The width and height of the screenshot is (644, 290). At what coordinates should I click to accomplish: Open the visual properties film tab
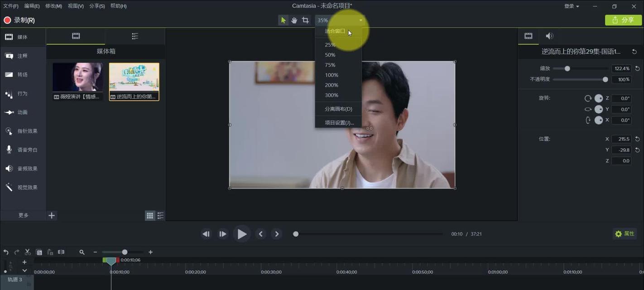(529, 36)
